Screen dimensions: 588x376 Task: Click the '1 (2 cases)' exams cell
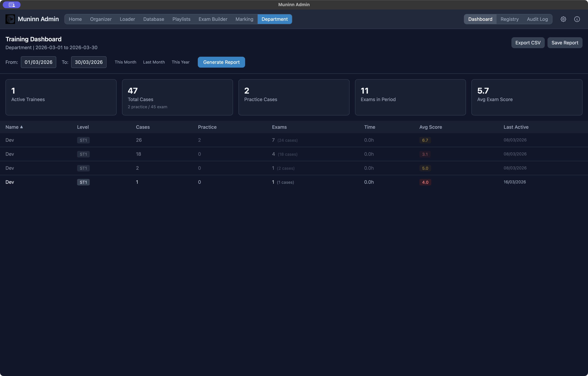tap(283, 168)
